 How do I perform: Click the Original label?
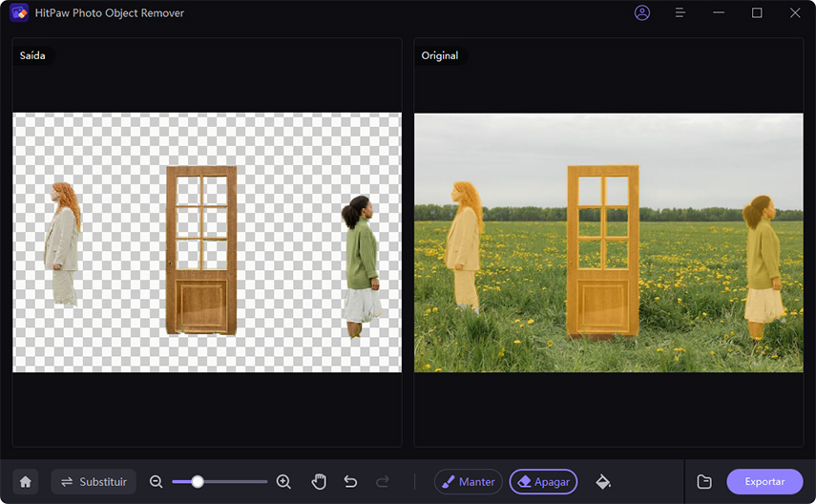point(440,55)
